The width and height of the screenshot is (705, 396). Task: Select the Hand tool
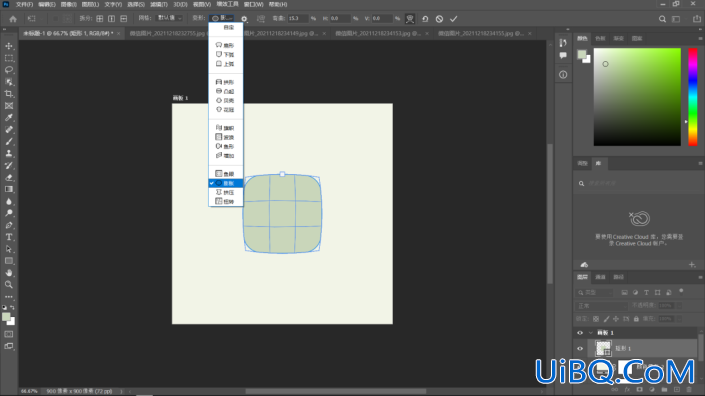coord(9,273)
